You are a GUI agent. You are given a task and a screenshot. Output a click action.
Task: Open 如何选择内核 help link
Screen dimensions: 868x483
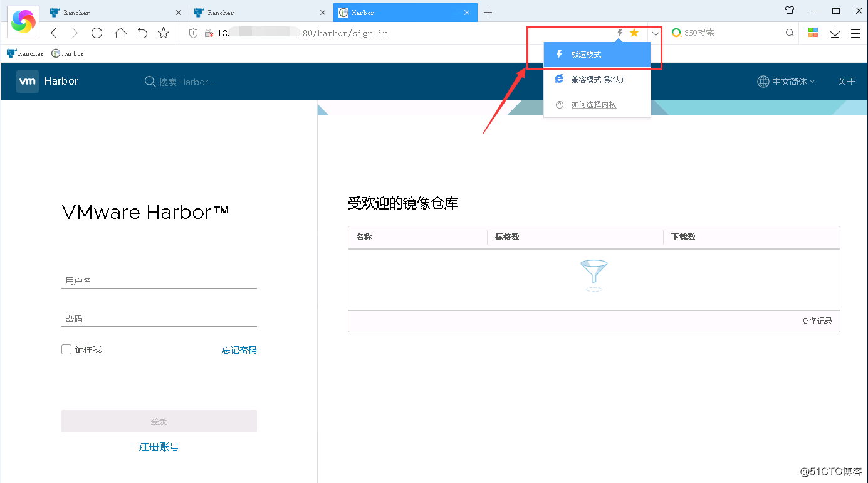click(593, 105)
